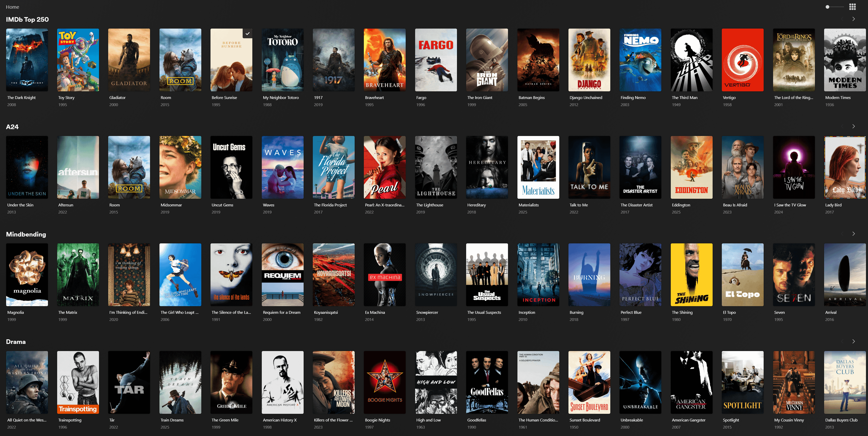This screenshot has width=868, height=436.
Task: Click the 'Snowpiercer' title text
Action: (x=427, y=312)
